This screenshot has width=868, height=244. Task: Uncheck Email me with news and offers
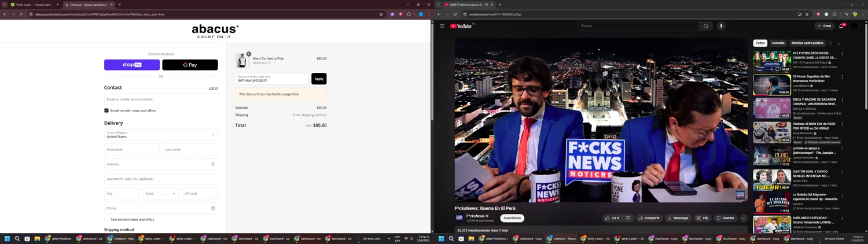106,110
